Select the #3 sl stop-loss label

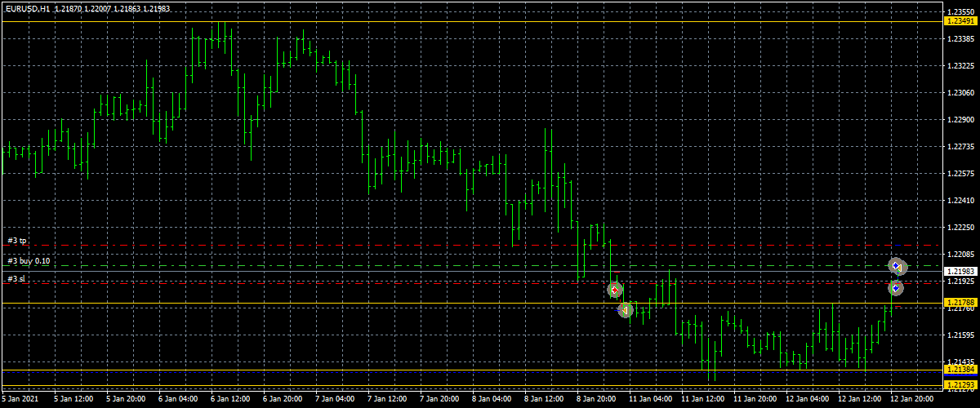click(16, 279)
